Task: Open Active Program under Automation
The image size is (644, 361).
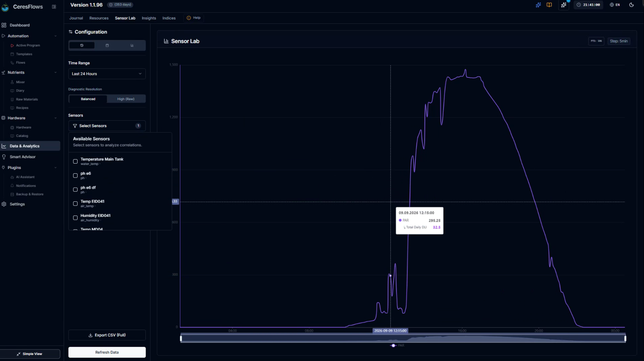Action: coord(28,45)
